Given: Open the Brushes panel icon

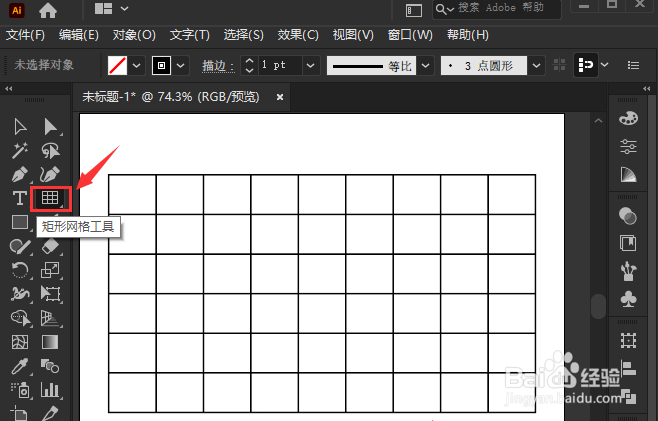Looking at the screenshot, I should (628, 271).
